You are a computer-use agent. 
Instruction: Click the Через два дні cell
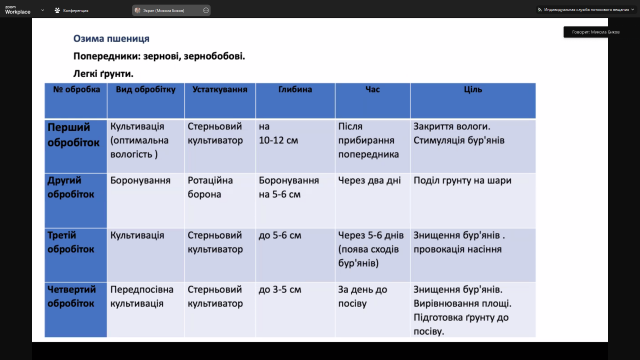click(x=369, y=180)
